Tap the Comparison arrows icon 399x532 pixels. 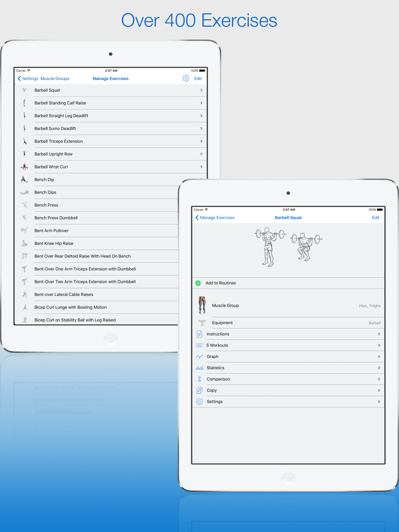point(199,379)
